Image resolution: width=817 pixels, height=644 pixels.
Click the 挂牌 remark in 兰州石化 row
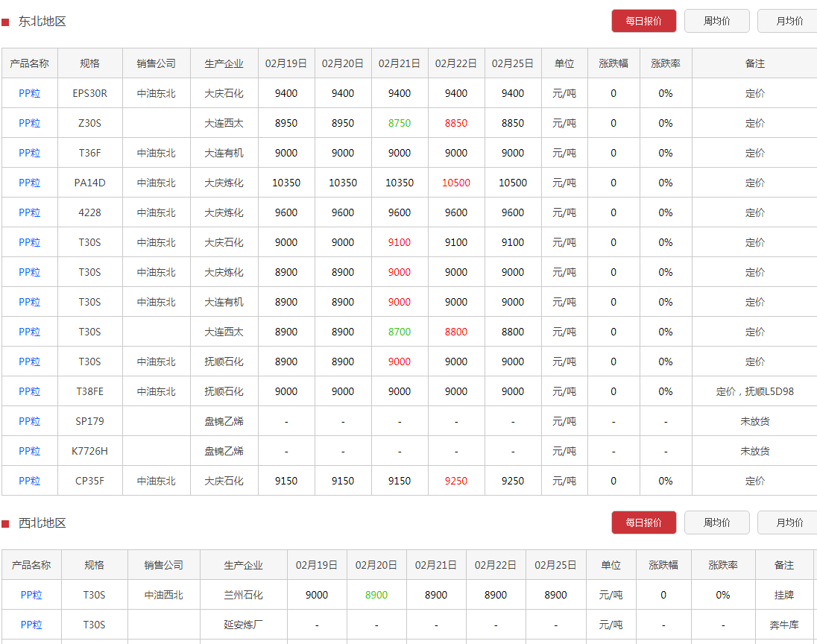tap(783, 595)
